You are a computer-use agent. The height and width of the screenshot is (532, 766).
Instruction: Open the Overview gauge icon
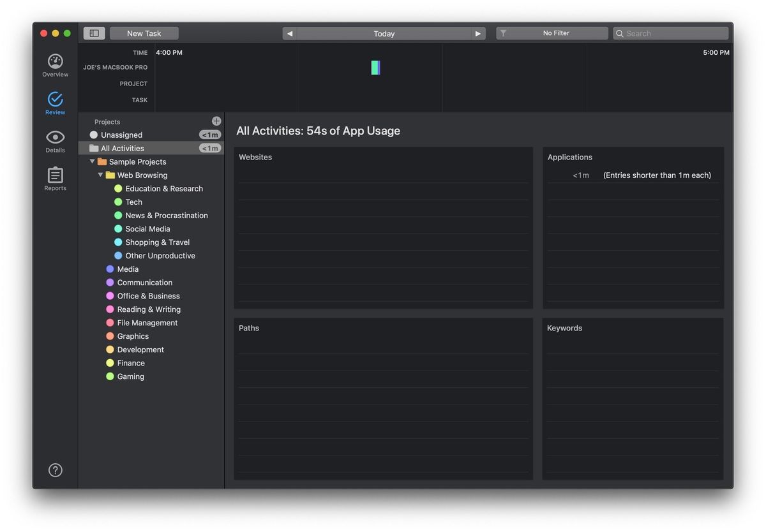click(56, 61)
